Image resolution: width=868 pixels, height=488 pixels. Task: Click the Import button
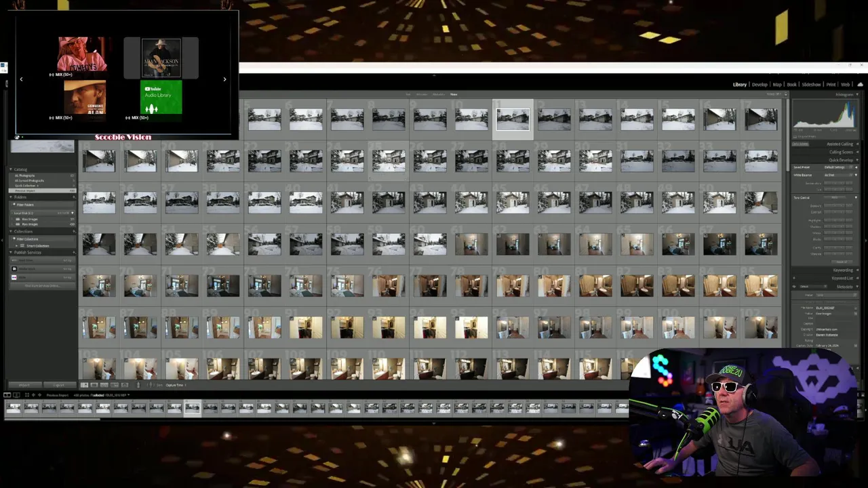coord(24,385)
